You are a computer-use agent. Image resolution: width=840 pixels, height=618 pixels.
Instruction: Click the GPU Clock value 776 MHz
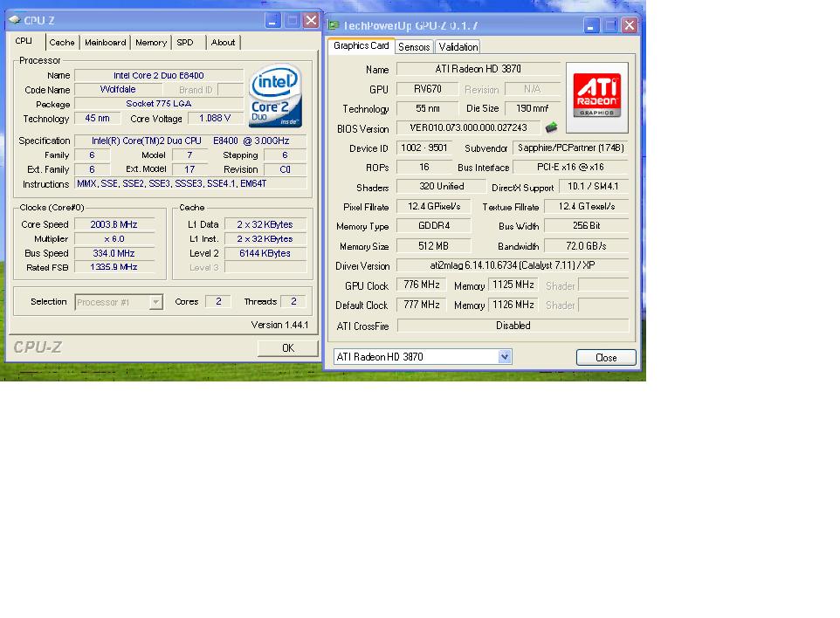click(x=422, y=285)
